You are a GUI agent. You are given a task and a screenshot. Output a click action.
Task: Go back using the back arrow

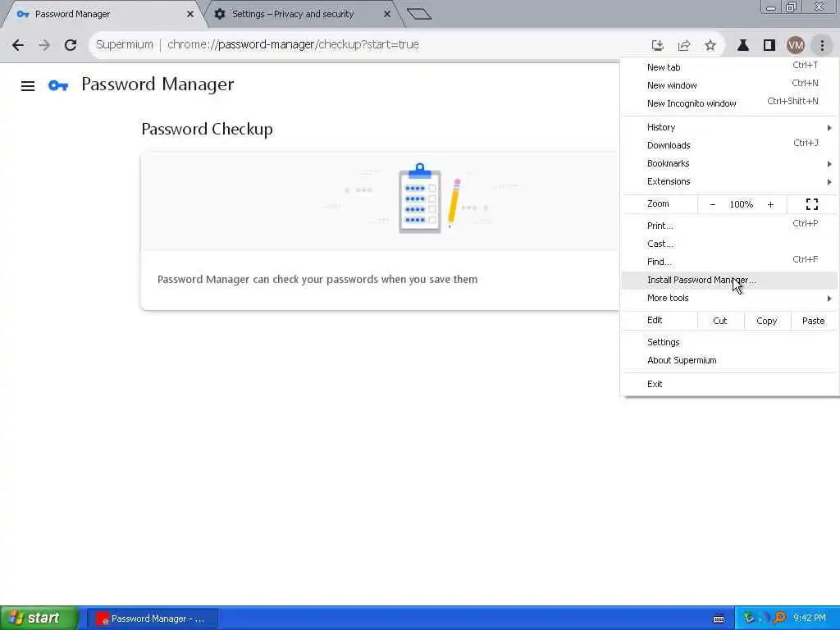[18, 45]
